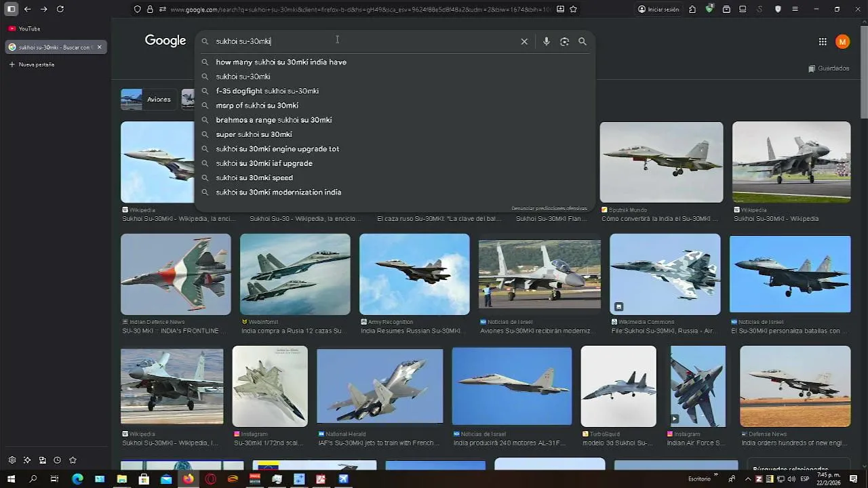Viewport: 868px width, 488px height.
Task: Open "IAF's Su-30MKI jets to train with French" result
Action: point(379,443)
